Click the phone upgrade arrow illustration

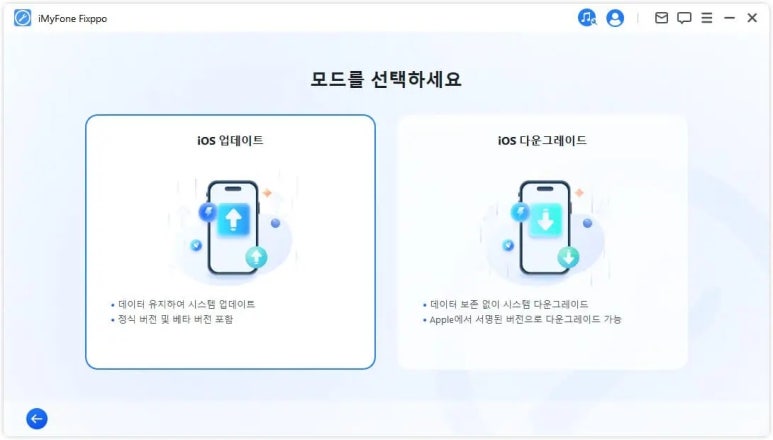tap(233, 228)
